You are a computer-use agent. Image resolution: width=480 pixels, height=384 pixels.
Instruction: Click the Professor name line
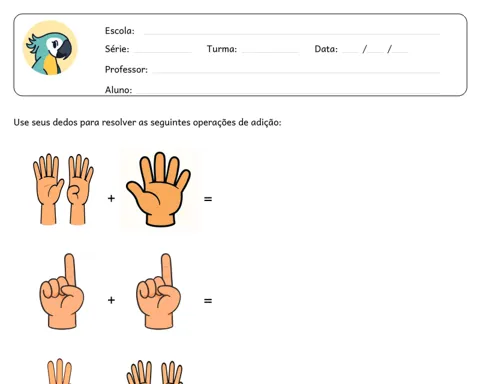point(296,72)
